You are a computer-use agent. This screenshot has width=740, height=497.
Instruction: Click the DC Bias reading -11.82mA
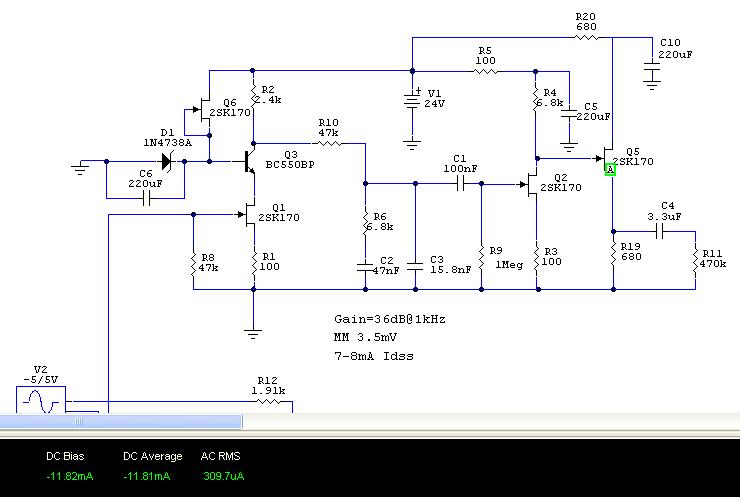tap(70, 476)
